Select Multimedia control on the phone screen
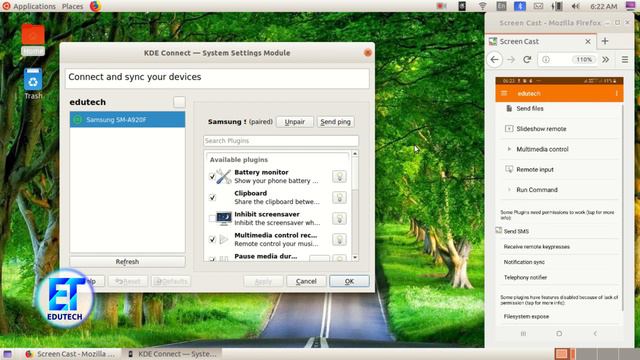The image size is (640, 360). pyautogui.click(x=559, y=149)
